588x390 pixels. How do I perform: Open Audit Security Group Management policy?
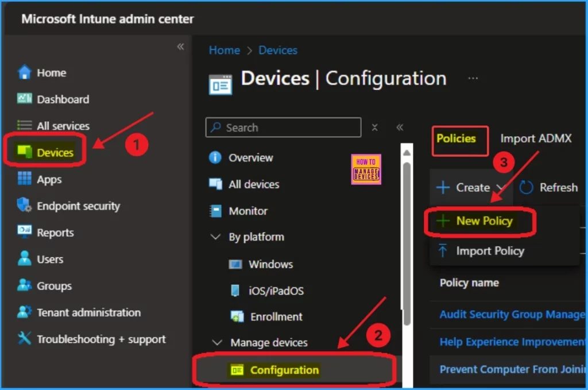click(x=513, y=314)
